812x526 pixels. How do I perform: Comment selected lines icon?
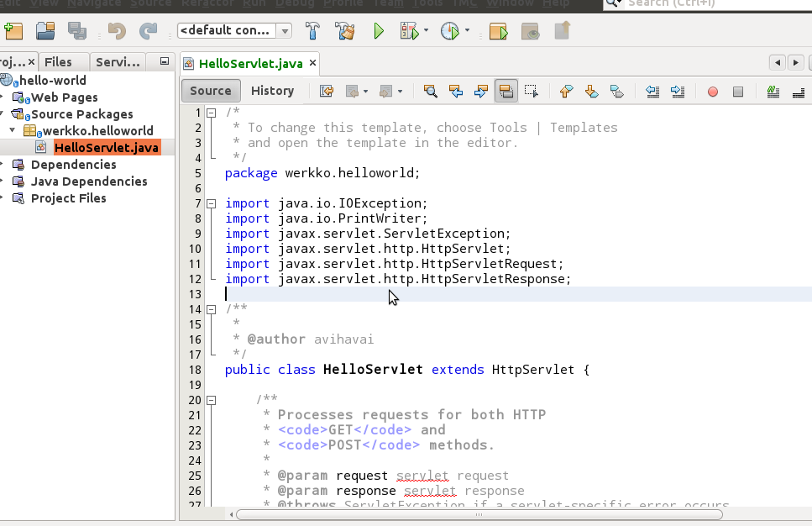coord(773,92)
